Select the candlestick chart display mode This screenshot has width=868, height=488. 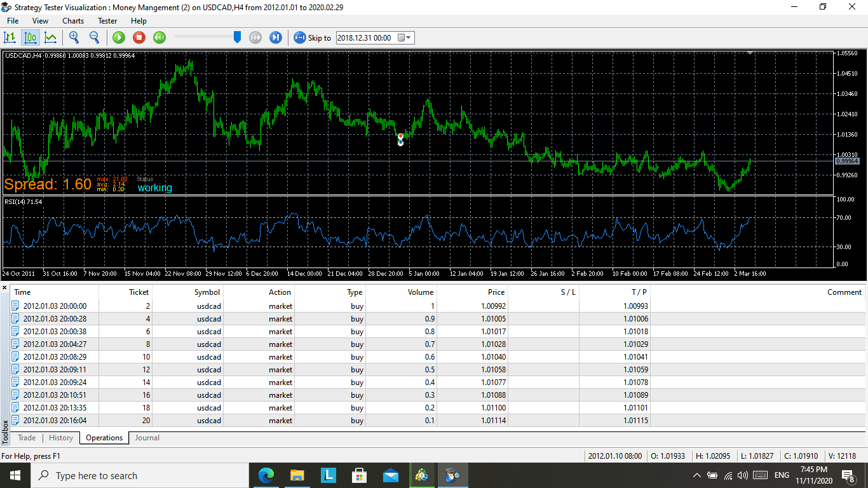[x=30, y=37]
